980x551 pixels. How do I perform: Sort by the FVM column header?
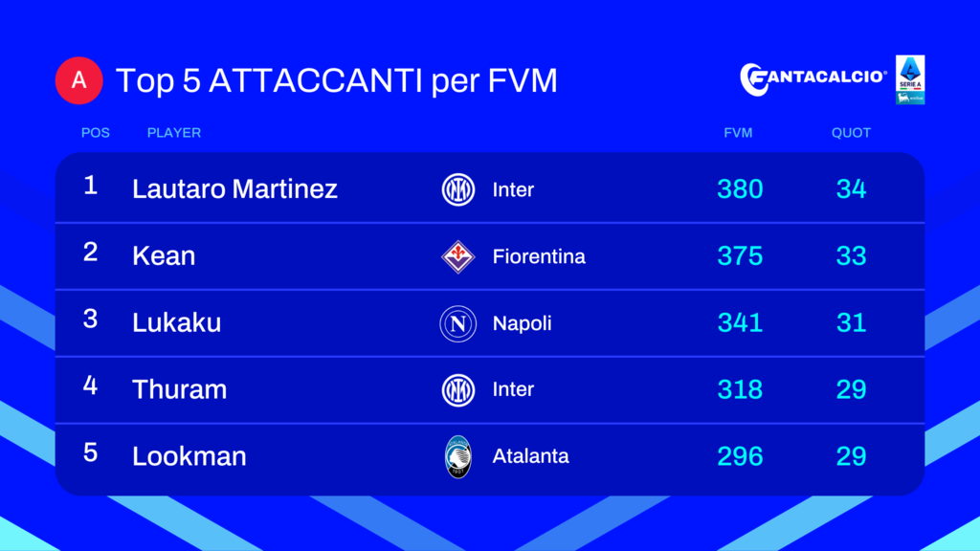(x=738, y=133)
